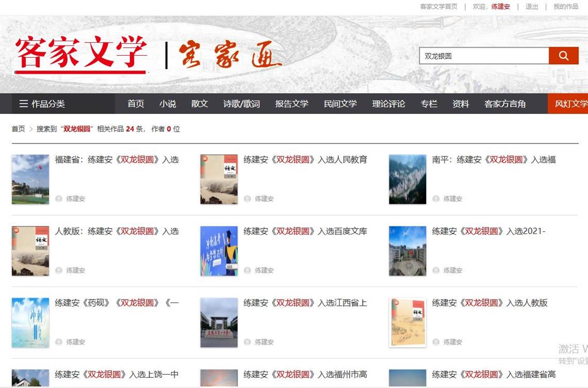Viewport: 588px width, 388px height.
Task: Click the author avatar icon under 入选人民教育 article
Action: [247, 199]
